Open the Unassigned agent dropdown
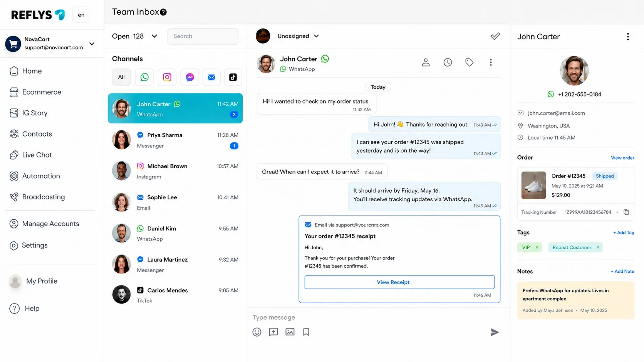This screenshot has height=362, width=644. (298, 36)
